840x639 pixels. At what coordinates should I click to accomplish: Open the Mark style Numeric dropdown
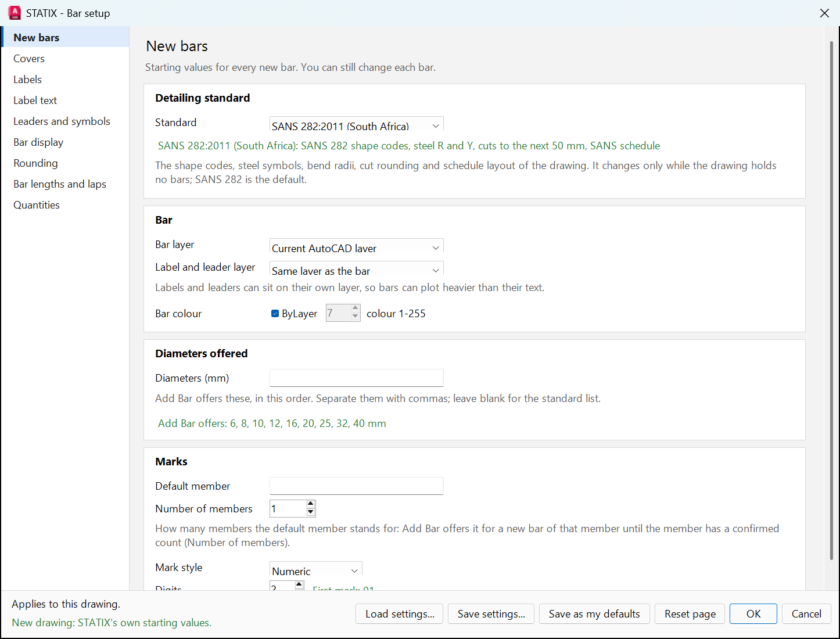click(x=316, y=569)
